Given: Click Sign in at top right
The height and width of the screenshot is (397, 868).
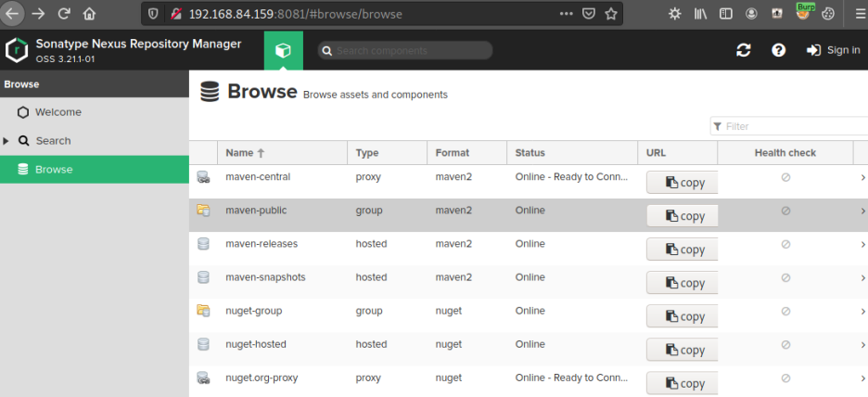Looking at the screenshot, I should tap(833, 50).
